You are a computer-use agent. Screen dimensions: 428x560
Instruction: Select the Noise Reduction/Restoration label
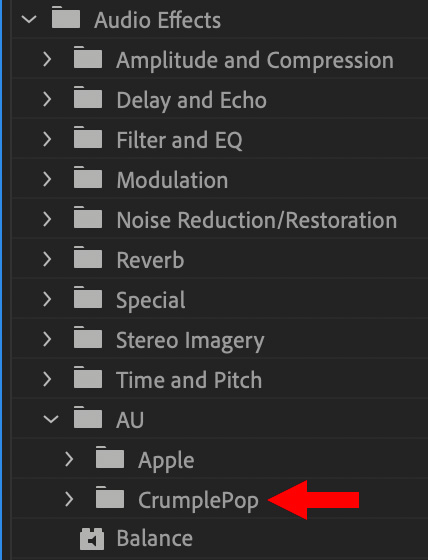257,220
